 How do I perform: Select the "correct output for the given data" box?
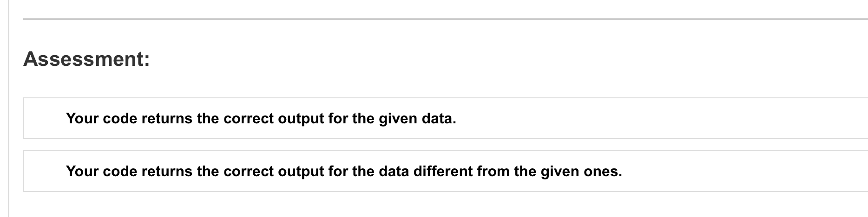[x=446, y=118]
